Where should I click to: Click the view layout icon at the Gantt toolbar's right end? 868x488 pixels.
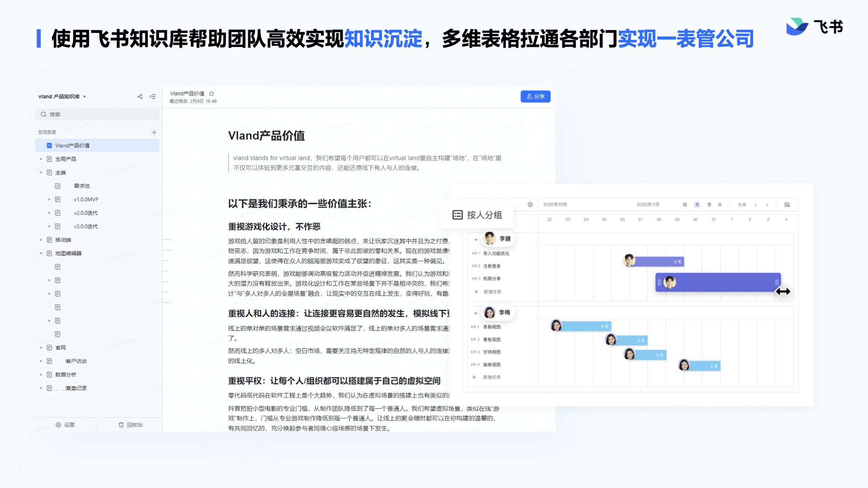tap(787, 205)
